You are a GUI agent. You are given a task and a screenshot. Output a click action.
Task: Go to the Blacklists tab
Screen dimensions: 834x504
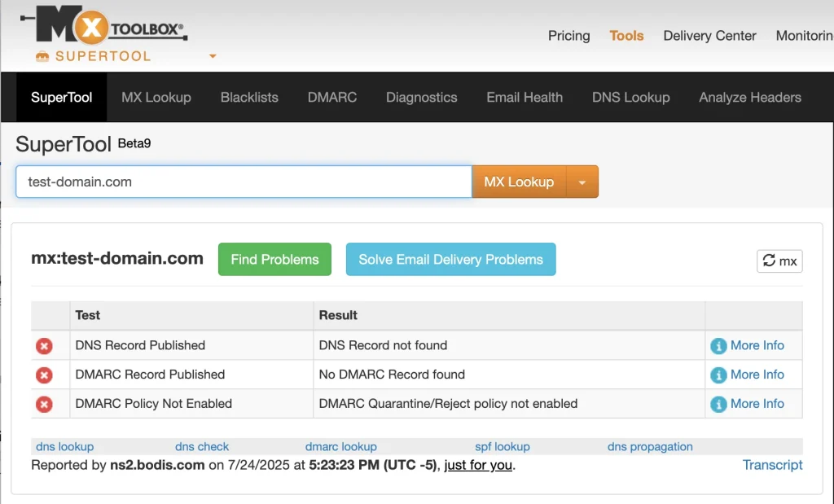249,97
